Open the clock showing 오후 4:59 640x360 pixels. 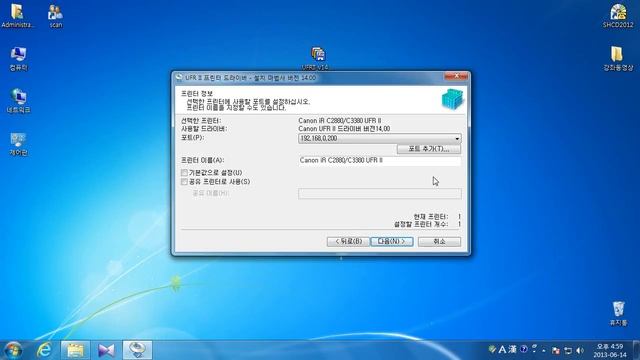pyautogui.click(x=610, y=350)
